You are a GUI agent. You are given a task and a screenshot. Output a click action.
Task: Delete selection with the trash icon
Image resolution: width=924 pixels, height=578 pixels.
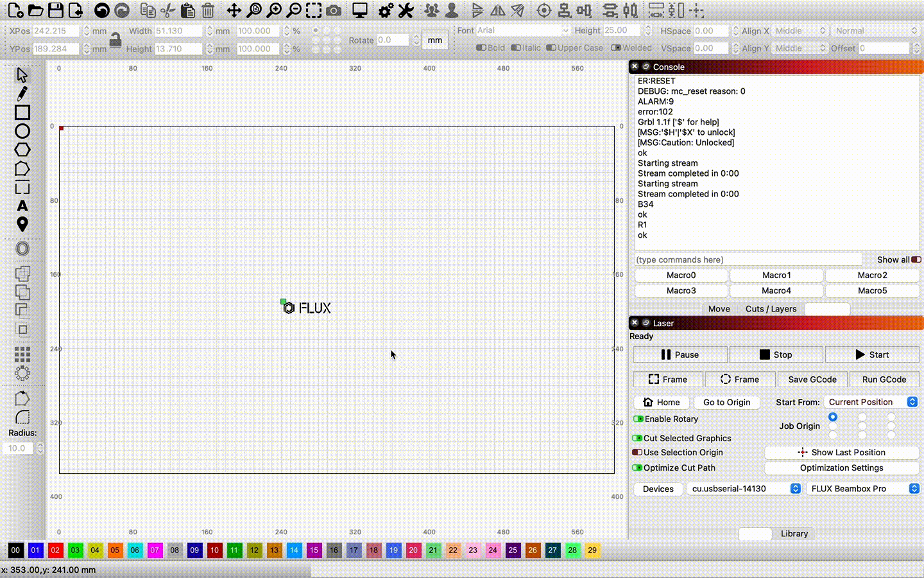(x=208, y=10)
